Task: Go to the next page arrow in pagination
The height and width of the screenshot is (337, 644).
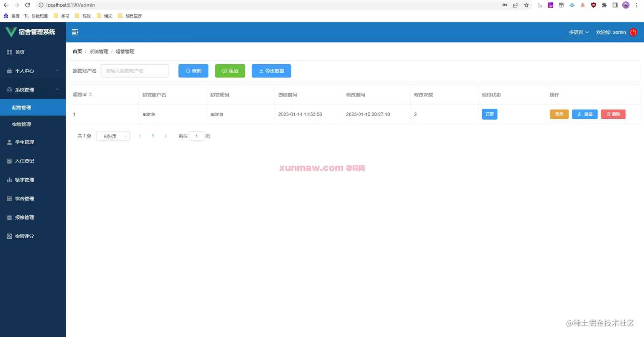Action: click(166, 136)
